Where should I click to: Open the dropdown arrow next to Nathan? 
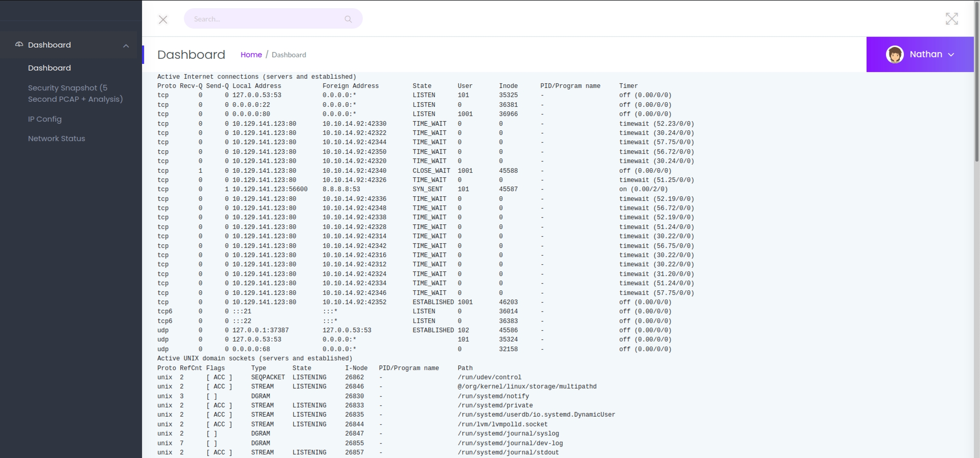[952, 55]
